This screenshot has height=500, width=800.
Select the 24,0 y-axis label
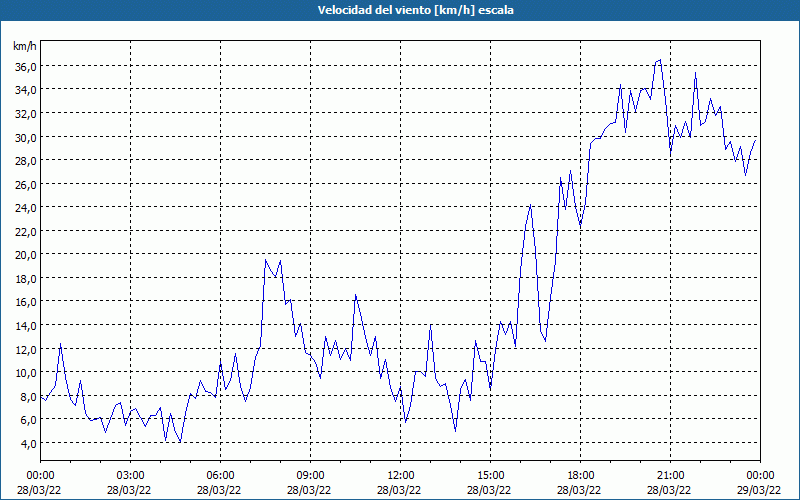coord(24,208)
